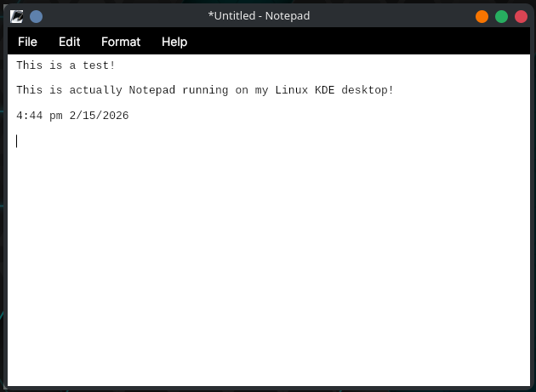Close Notepad using the red button
The width and height of the screenshot is (536, 392).
click(521, 16)
